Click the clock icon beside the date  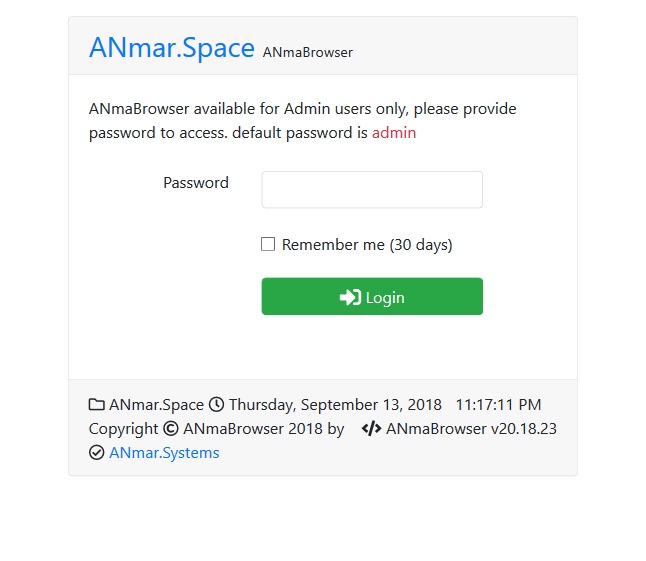click(217, 405)
